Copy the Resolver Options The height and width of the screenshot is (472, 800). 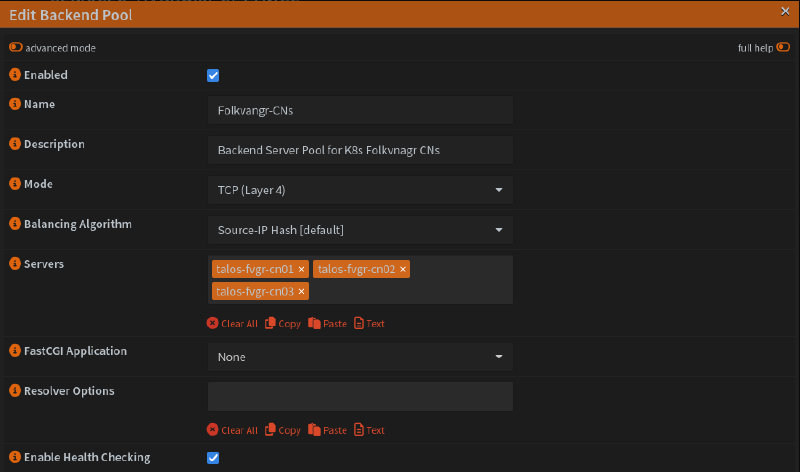pyautogui.click(x=283, y=430)
